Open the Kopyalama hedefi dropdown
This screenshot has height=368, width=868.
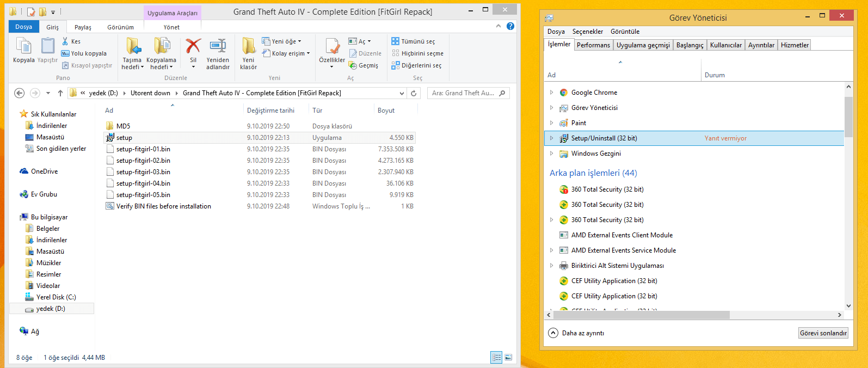click(161, 64)
